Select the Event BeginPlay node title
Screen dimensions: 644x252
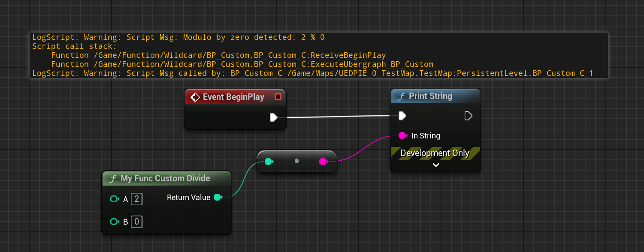[233, 97]
